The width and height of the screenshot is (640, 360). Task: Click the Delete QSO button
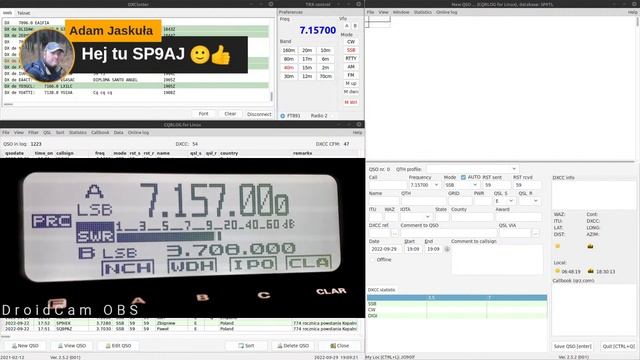(293, 346)
